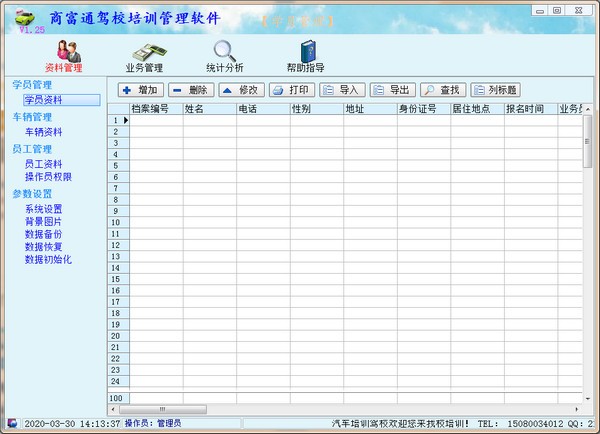This screenshot has width=600, height=434.
Task: Select the first row's 档案编号 cell
Action: (155, 121)
